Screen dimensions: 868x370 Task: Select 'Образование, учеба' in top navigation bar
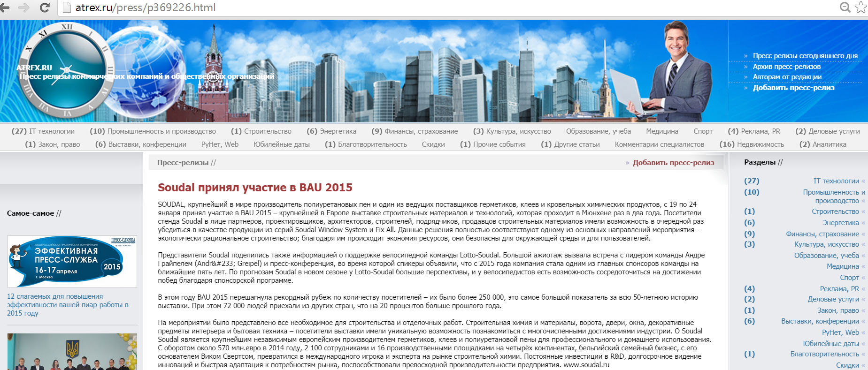pos(599,131)
